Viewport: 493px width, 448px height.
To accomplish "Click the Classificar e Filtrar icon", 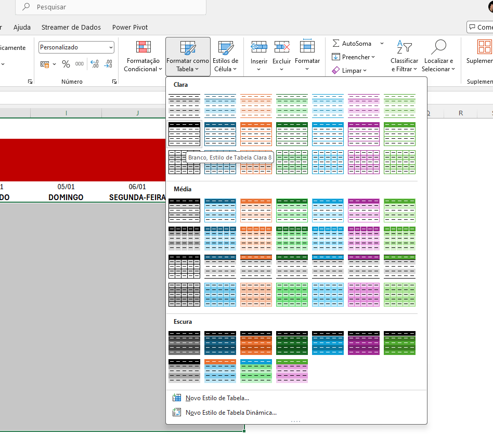I will coord(404,48).
